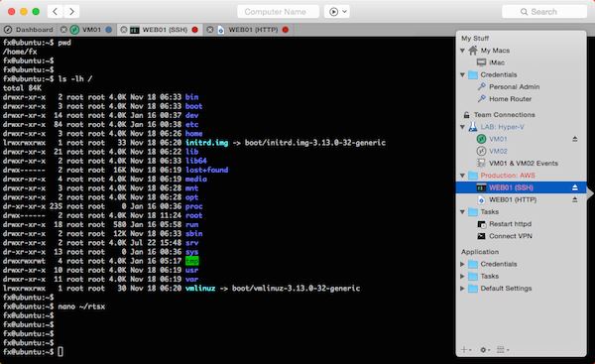The image size is (595, 364).
Task: Select VM02 in the sidebar
Action: click(x=498, y=152)
